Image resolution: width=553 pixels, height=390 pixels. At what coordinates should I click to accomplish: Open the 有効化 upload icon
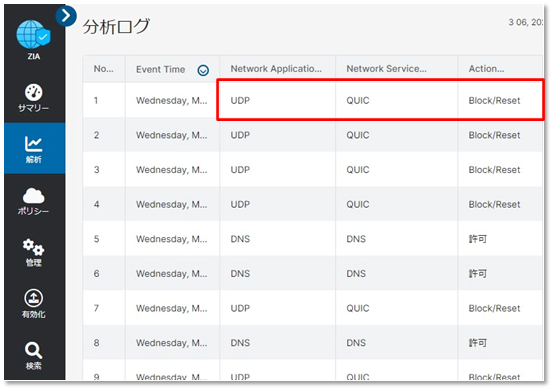coord(34,298)
